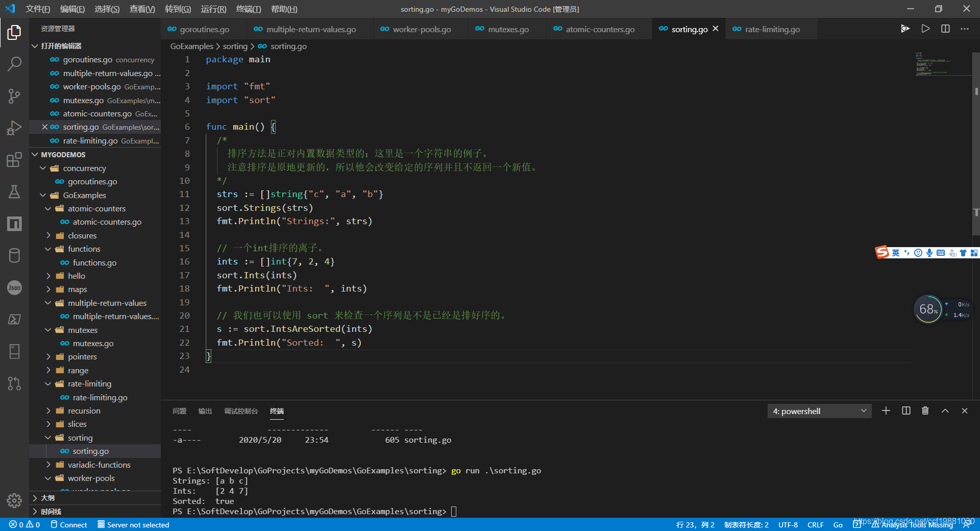Screen dimensions: 980x531
Task: Open the Edit menu
Action: [x=72, y=9]
